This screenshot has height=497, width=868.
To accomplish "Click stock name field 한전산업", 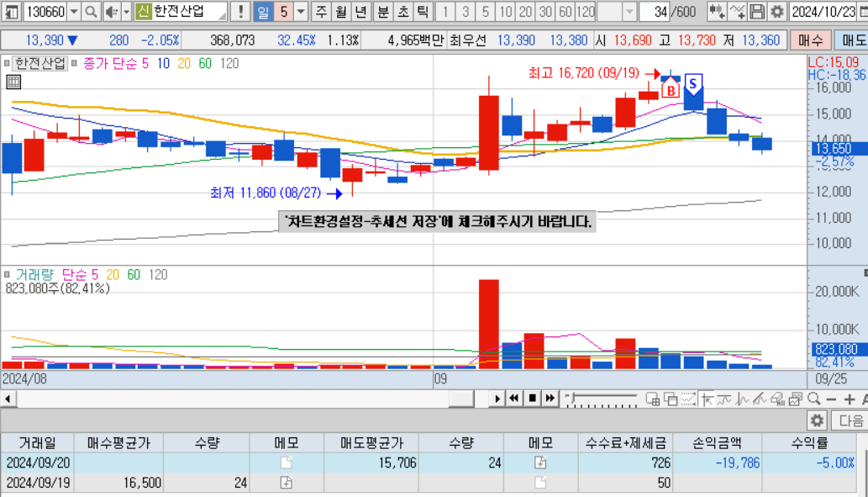I will (180, 12).
